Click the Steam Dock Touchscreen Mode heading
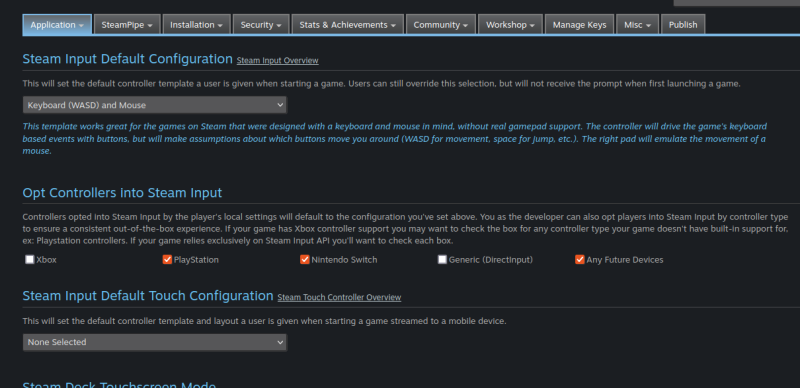 [x=119, y=384]
